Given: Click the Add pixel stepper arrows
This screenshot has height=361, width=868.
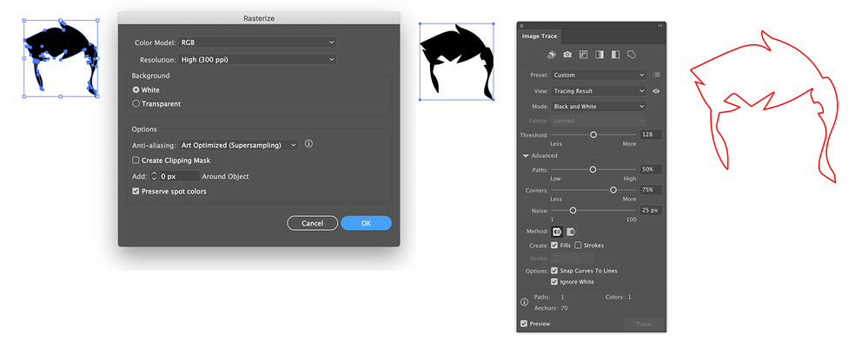Looking at the screenshot, I should click(x=154, y=176).
